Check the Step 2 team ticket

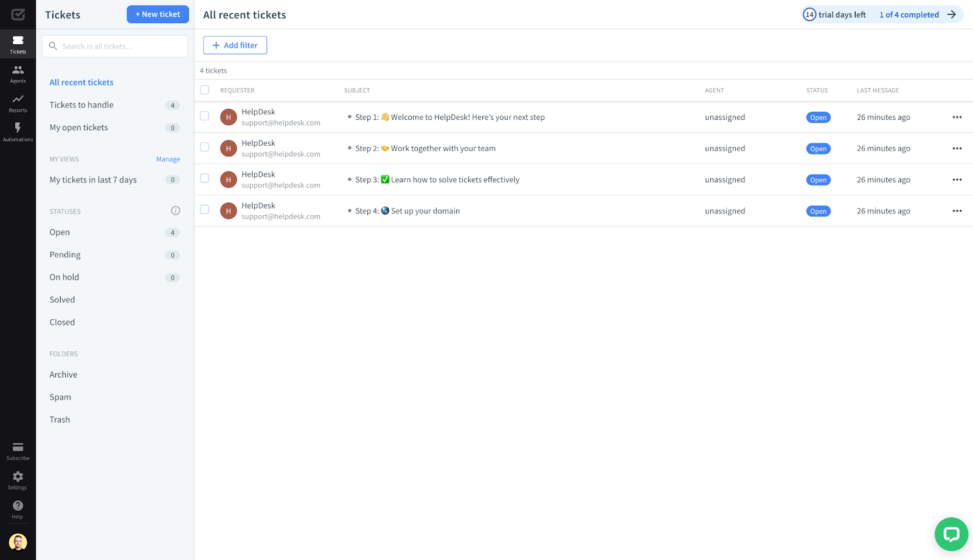pos(204,147)
